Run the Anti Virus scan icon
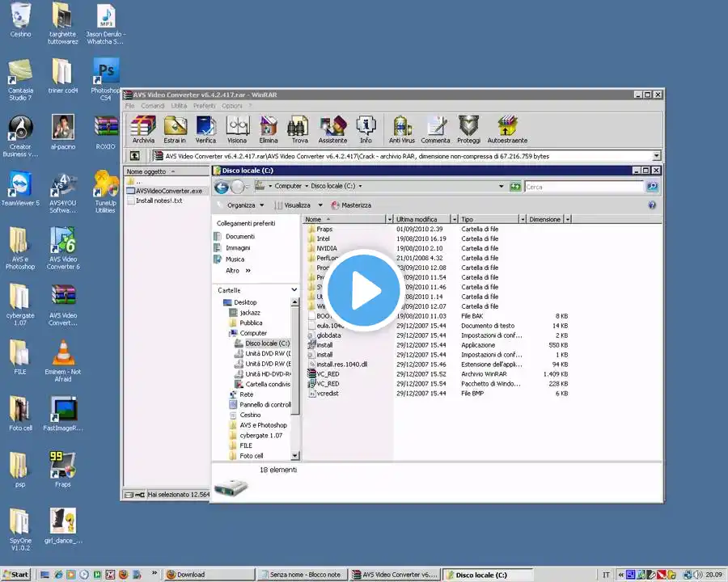This screenshot has height=582, width=728. coord(401,129)
